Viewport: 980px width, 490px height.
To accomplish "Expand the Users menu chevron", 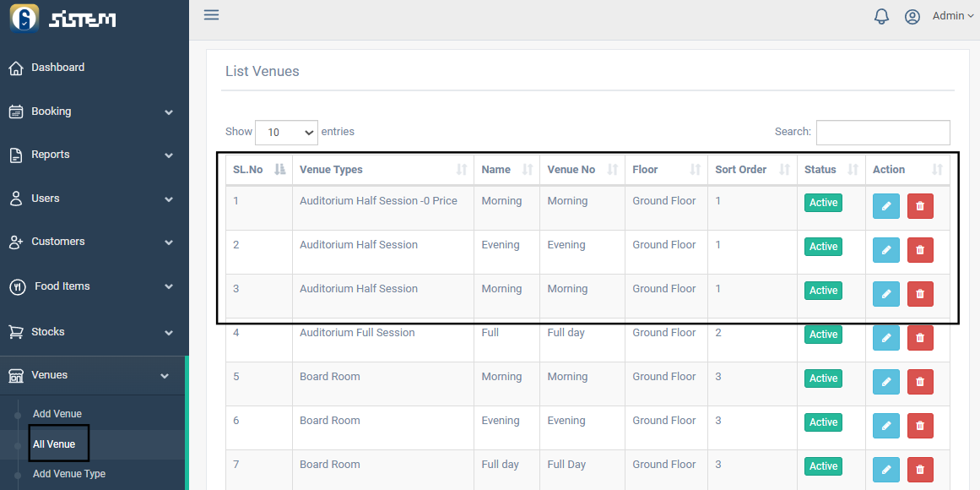I will [x=168, y=199].
